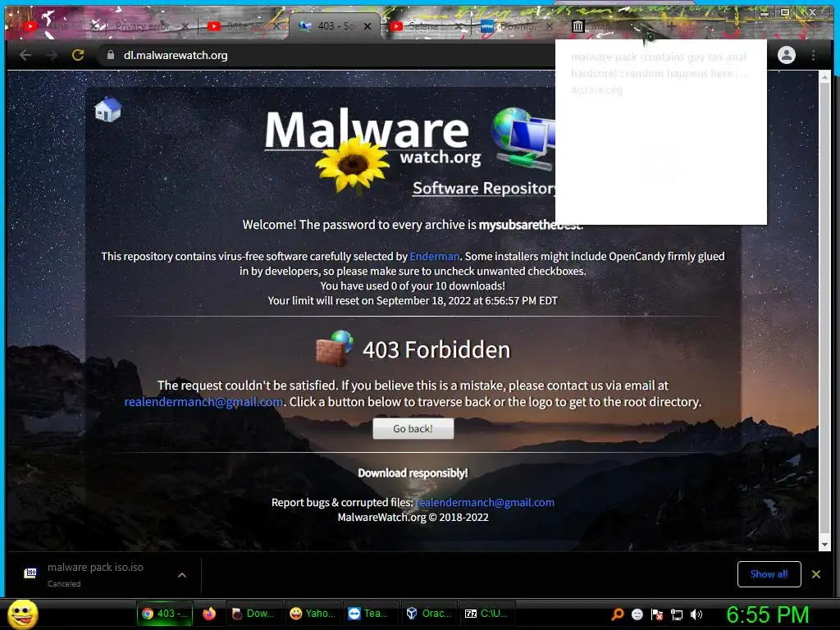Open TeamViewer taskbar window

point(370,614)
